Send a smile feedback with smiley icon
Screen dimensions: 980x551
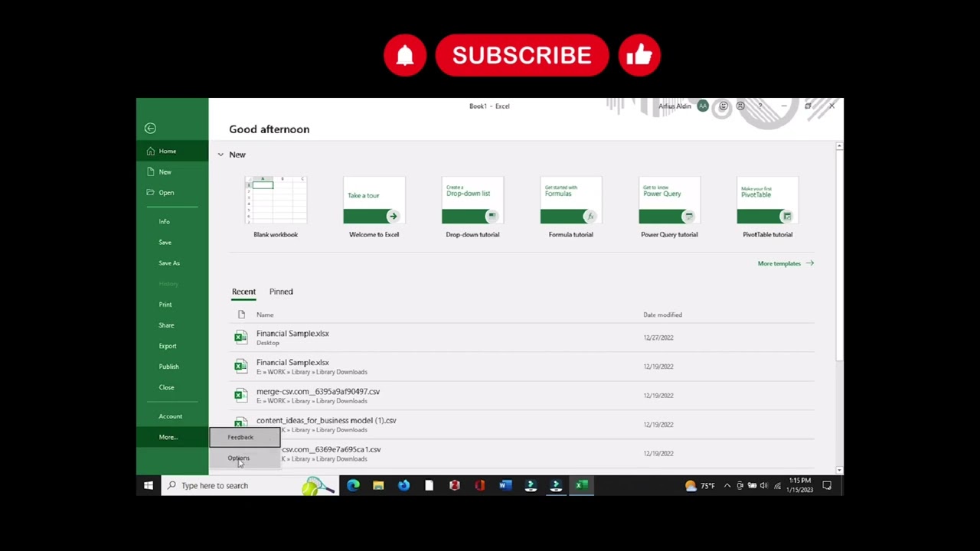(x=724, y=106)
